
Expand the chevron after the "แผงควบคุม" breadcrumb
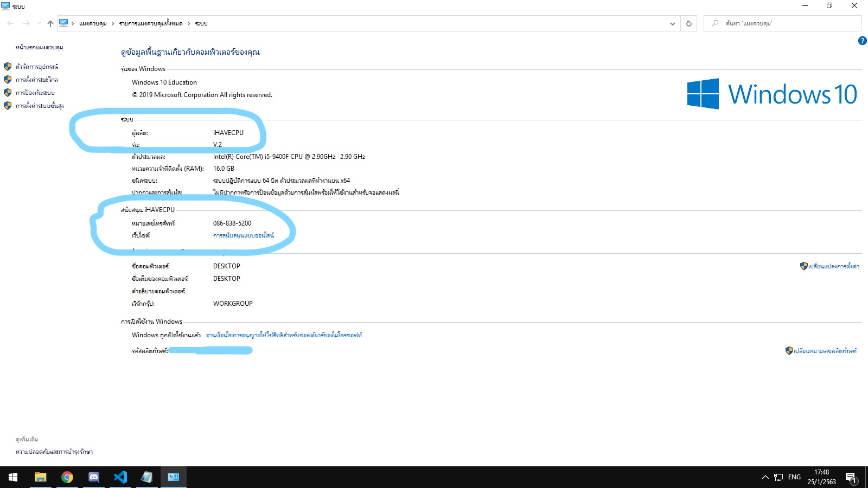[x=113, y=23]
